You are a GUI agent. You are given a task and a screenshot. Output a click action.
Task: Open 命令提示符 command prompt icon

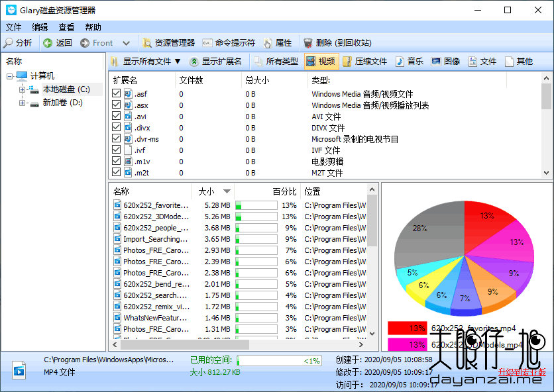(x=207, y=43)
